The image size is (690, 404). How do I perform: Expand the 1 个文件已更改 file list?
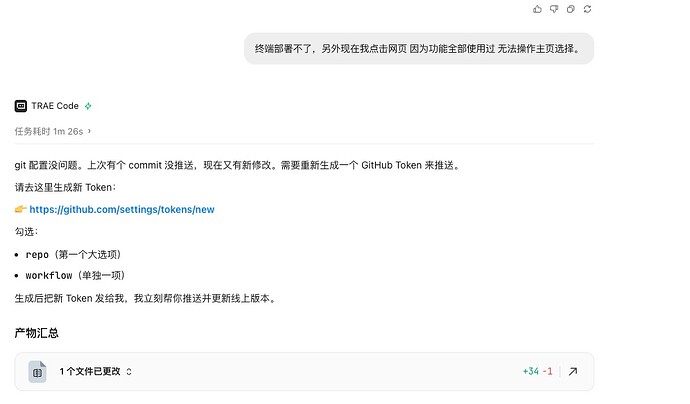95,371
